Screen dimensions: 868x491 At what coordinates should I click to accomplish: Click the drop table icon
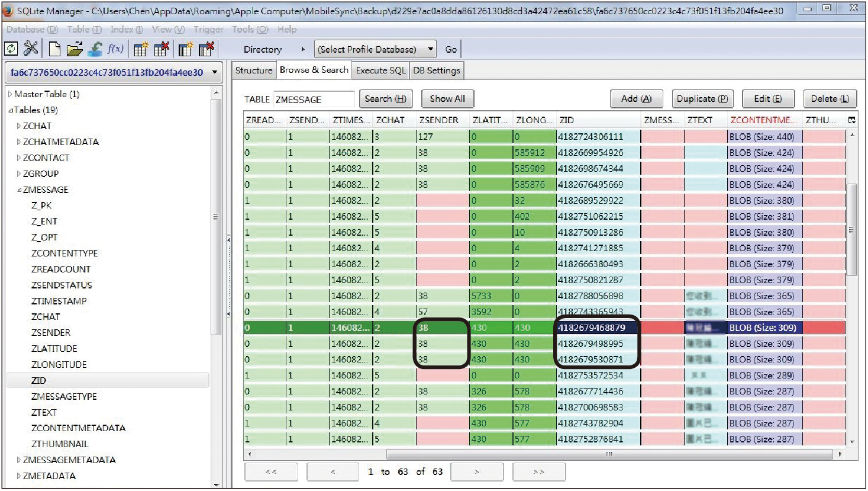tap(162, 49)
